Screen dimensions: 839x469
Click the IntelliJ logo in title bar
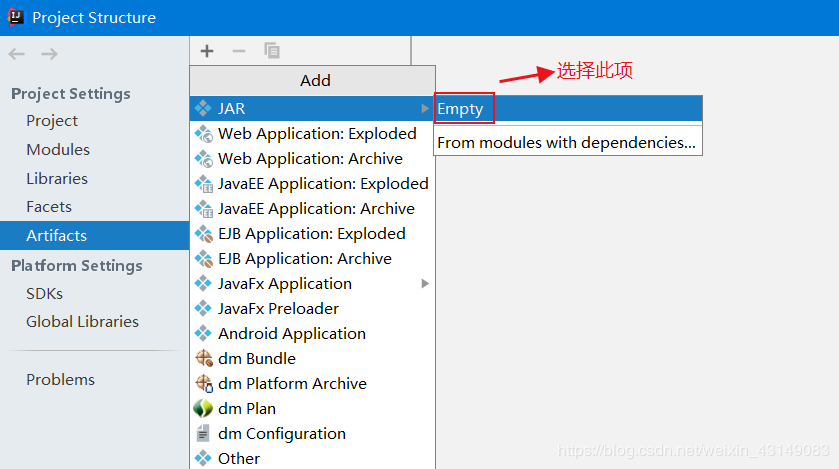(15, 17)
